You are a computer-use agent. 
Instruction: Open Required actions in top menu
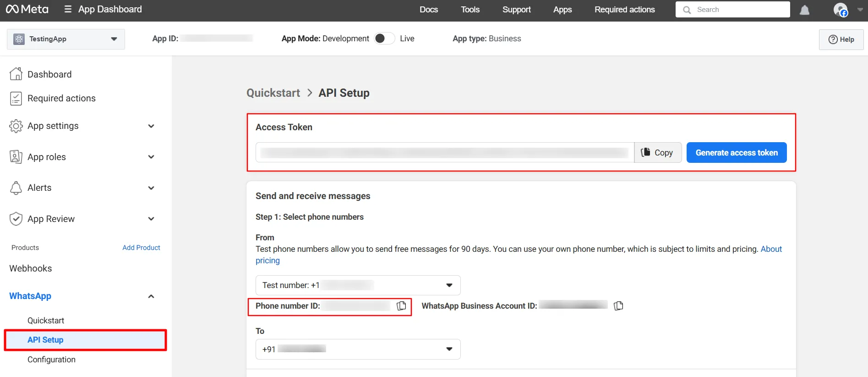pyautogui.click(x=625, y=10)
